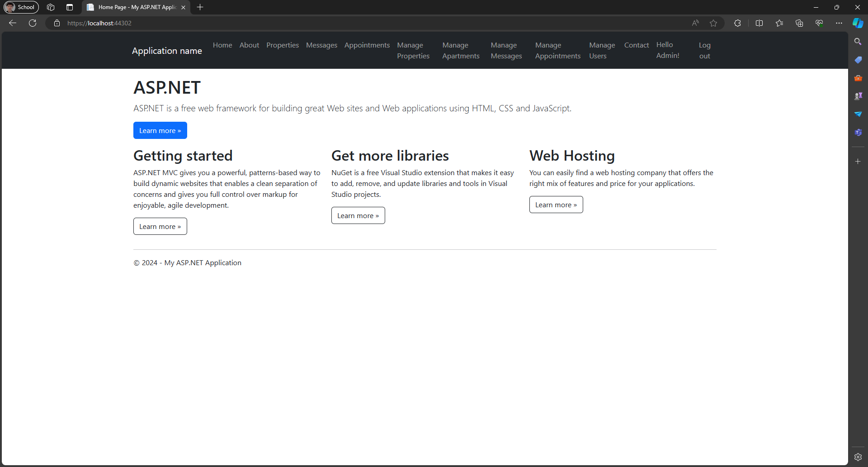Open Manage Appointments in the navbar
The height and width of the screenshot is (467, 868).
click(x=558, y=51)
